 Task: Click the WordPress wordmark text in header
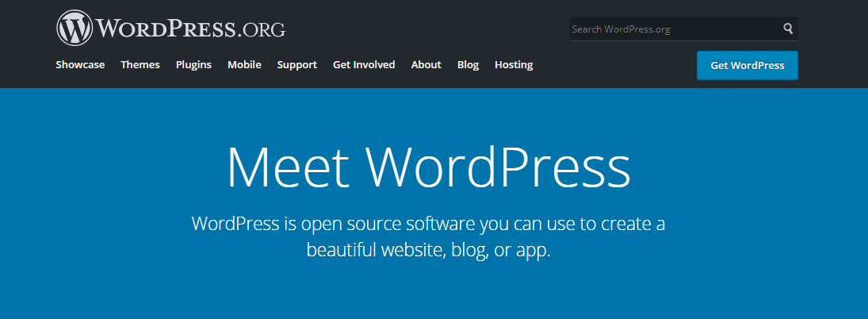[x=165, y=29]
